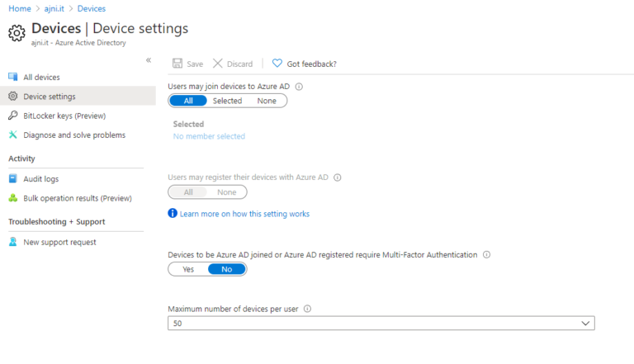This screenshot has height=364, width=634.
Task: Open Device settings menu item
Action: 78,97
